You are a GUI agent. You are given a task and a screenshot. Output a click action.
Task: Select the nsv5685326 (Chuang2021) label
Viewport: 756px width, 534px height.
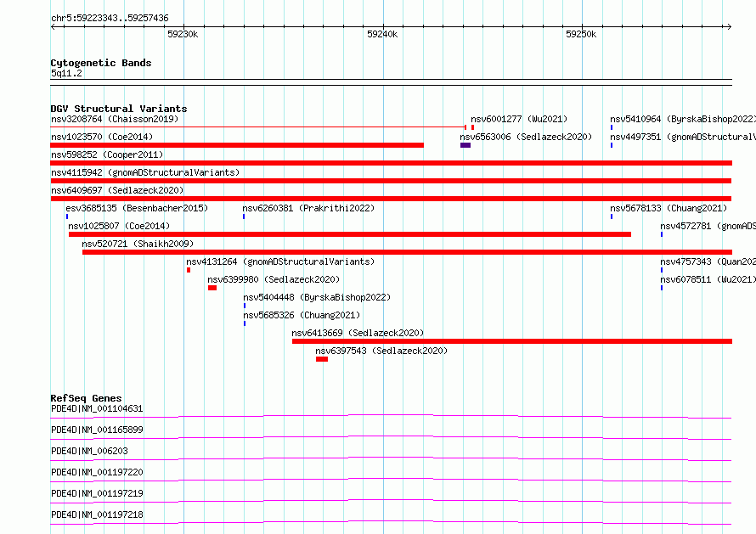302,315
